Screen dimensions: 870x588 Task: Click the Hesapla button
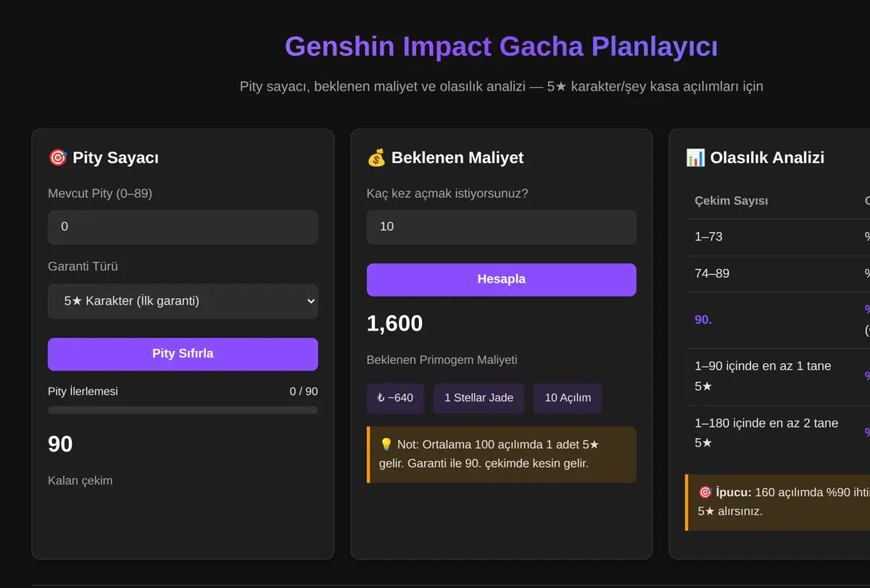tap(502, 280)
